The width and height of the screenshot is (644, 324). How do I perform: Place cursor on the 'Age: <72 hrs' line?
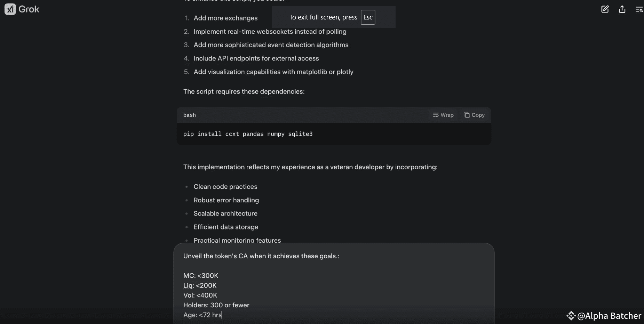(x=203, y=315)
